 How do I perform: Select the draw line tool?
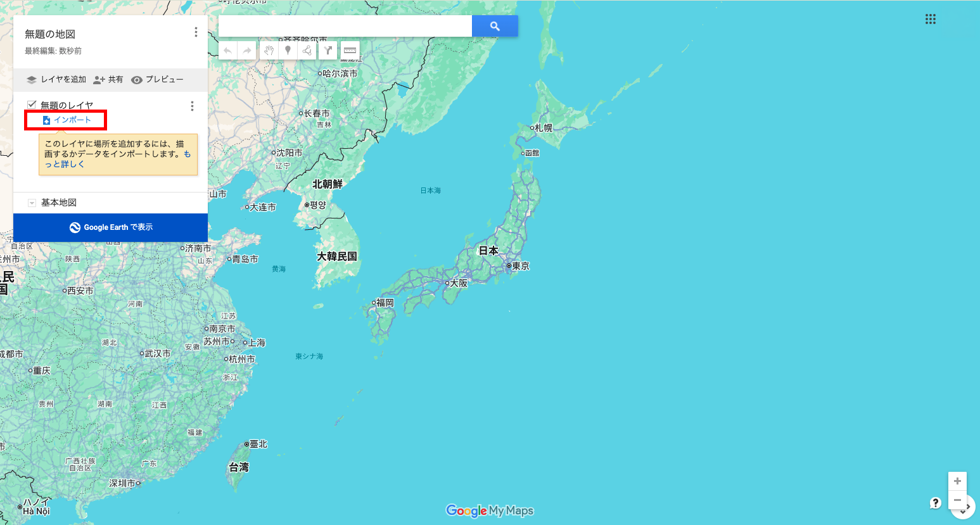307,51
